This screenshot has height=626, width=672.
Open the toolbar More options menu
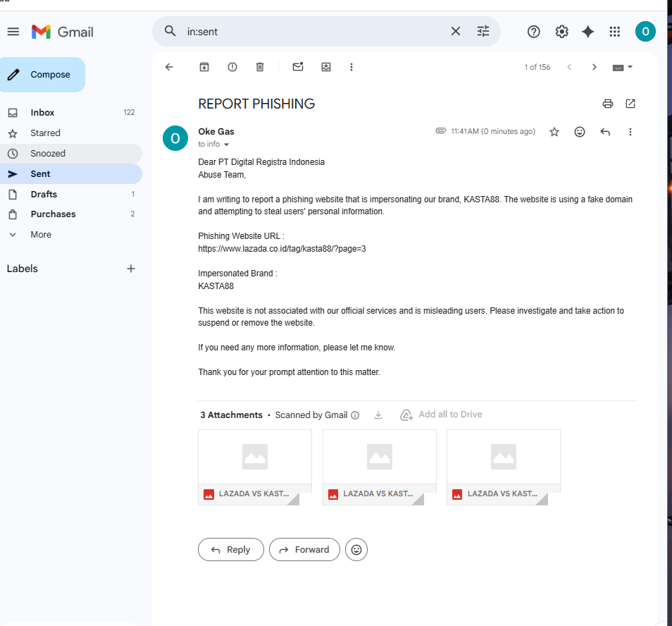click(351, 67)
